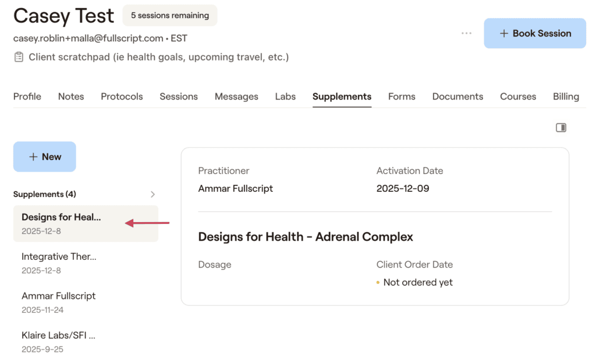Viewport: 596px width, 364px height.
Task: Click the New supplement button
Action: coord(44,157)
